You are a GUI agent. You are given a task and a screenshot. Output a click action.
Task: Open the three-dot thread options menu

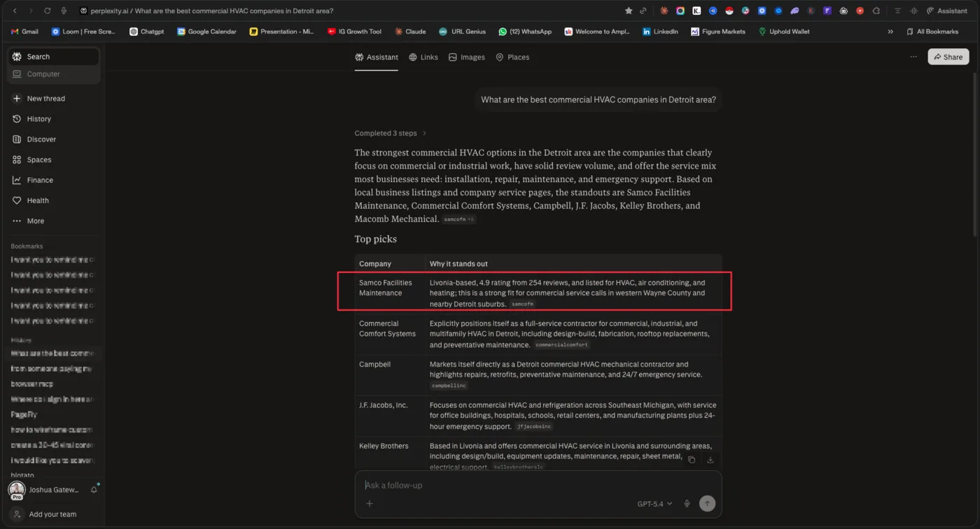pyautogui.click(x=913, y=57)
